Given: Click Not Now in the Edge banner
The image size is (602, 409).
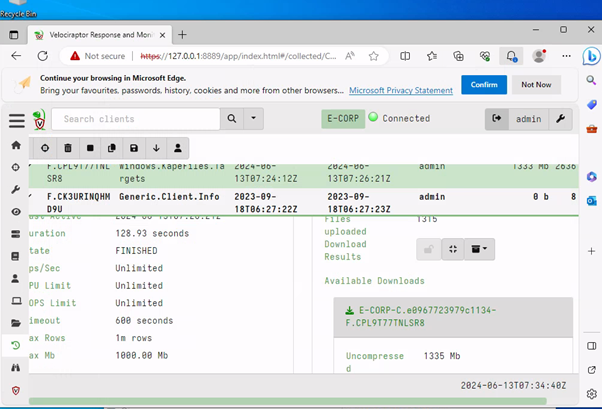Looking at the screenshot, I should pyautogui.click(x=536, y=85).
